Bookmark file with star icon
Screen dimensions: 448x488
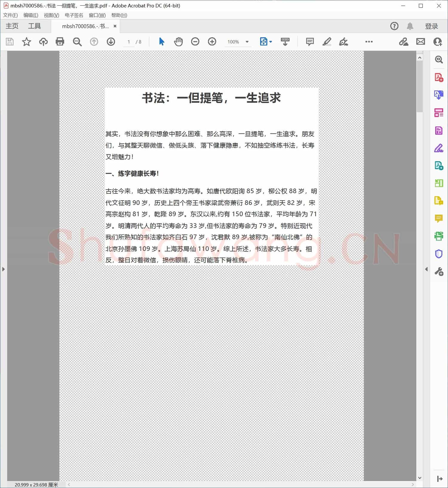click(27, 42)
